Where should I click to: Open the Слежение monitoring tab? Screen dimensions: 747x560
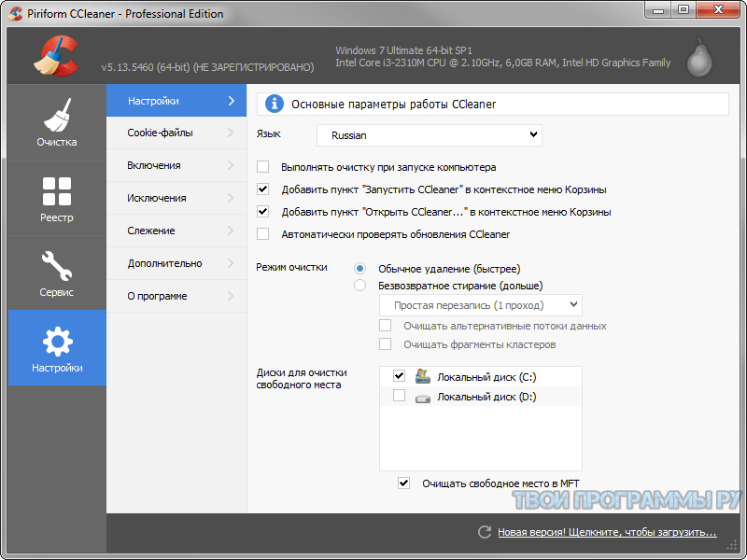pos(176,231)
